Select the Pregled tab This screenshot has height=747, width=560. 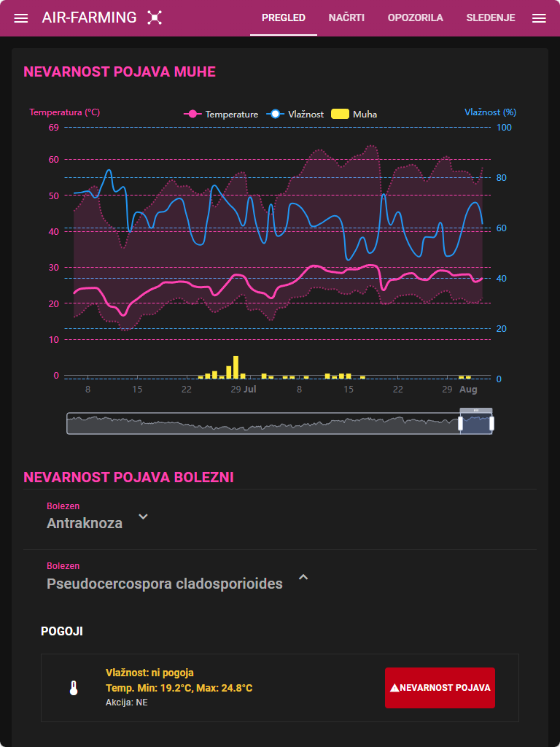(x=284, y=18)
